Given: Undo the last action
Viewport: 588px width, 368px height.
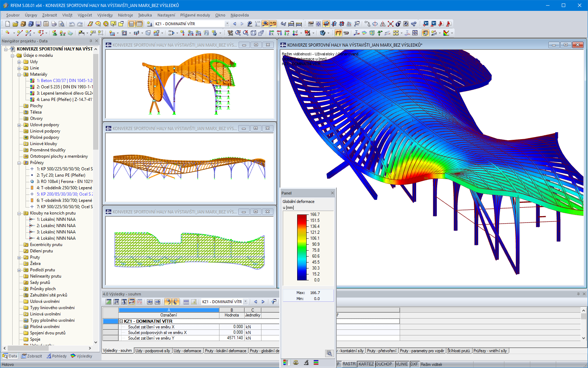Looking at the screenshot, I should coord(72,24).
